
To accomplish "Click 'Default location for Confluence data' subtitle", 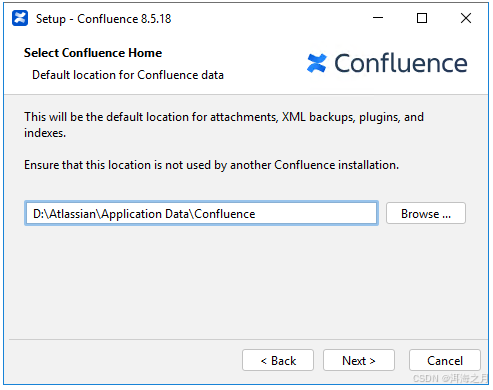I will pyautogui.click(x=128, y=75).
